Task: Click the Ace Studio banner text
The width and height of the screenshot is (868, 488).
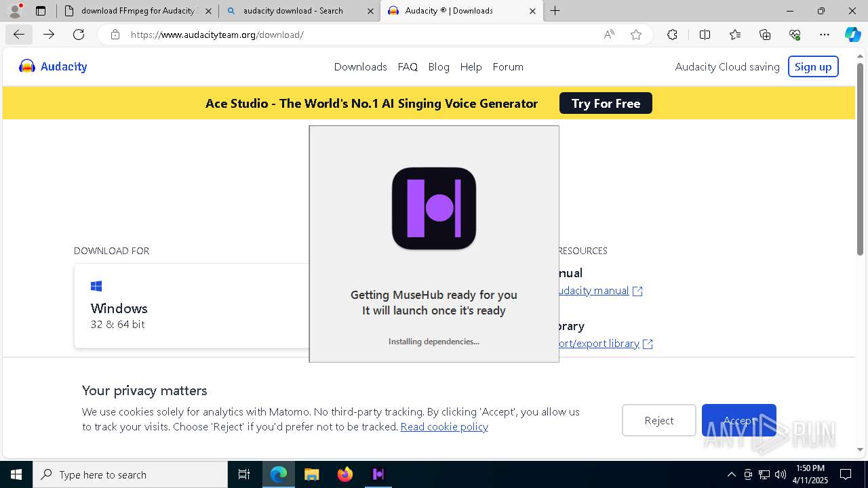Action: 372,103
